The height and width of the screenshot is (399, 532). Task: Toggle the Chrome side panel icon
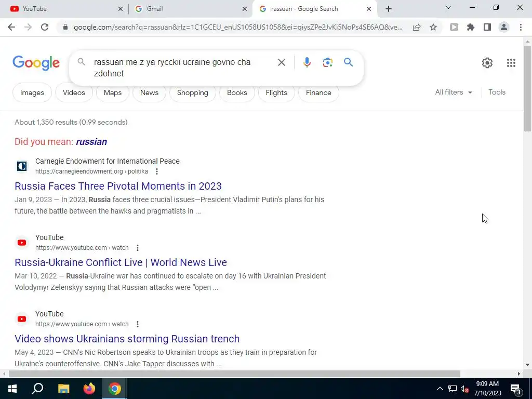click(487, 27)
